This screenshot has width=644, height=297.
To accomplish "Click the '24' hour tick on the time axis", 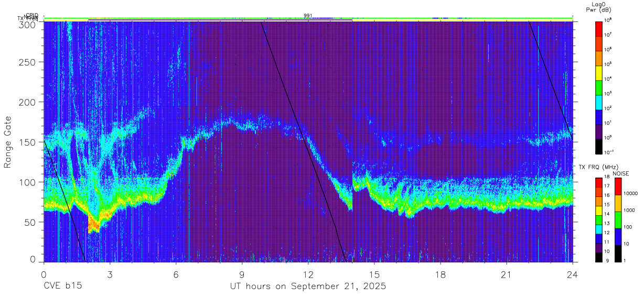I will click(573, 274).
